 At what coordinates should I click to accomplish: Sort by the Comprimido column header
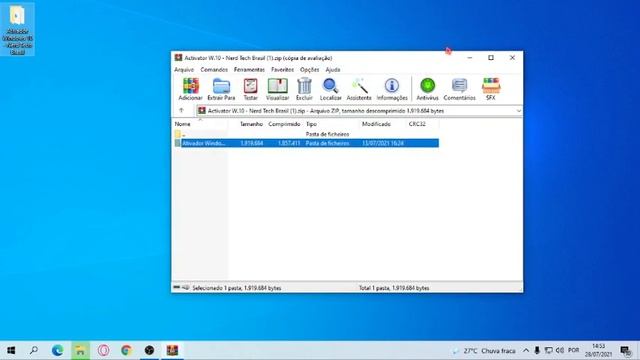click(x=284, y=124)
